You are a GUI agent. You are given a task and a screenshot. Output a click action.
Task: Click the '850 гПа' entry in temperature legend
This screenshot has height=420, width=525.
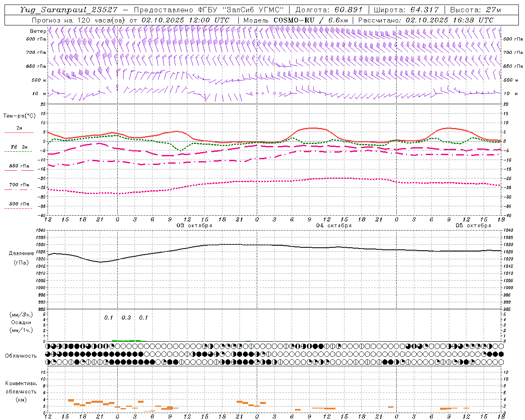[x=19, y=166]
